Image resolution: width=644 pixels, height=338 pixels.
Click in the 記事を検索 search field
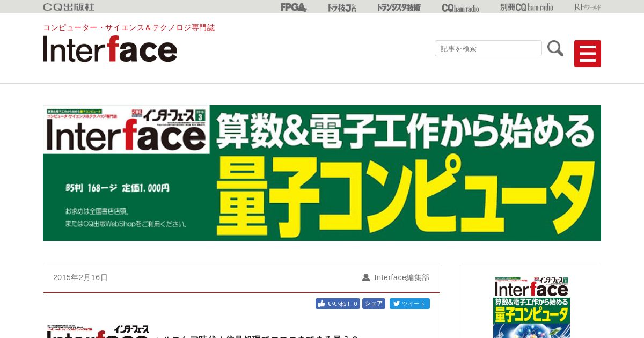(488, 48)
